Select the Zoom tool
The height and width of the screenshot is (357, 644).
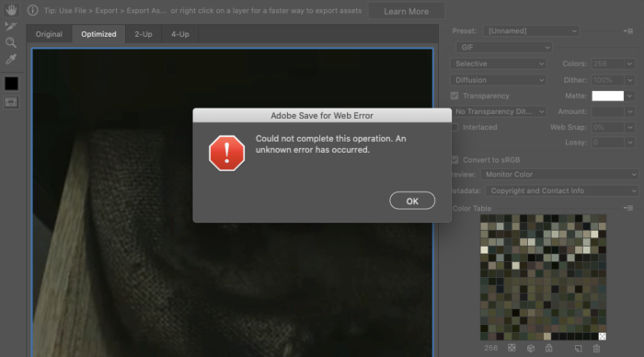[x=11, y=42]
